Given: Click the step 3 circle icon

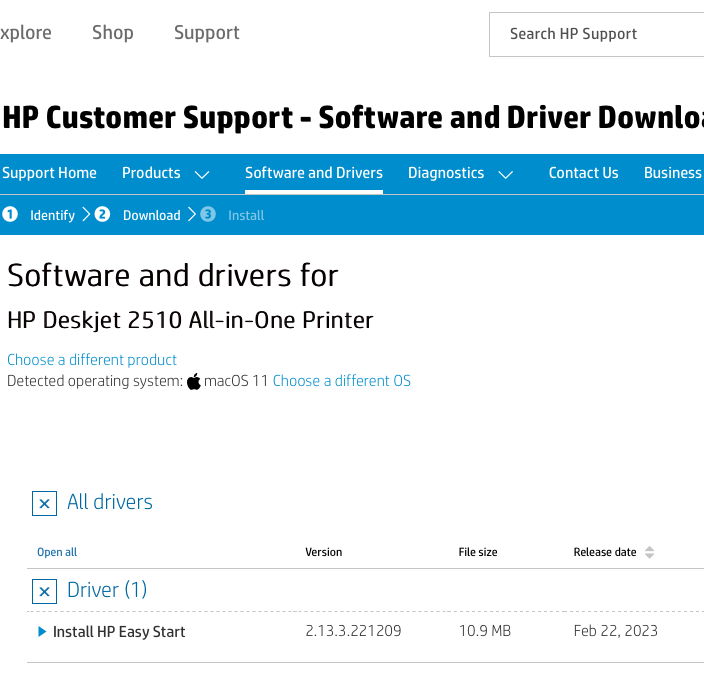Looking at the screenshot, I should [208, 215].
